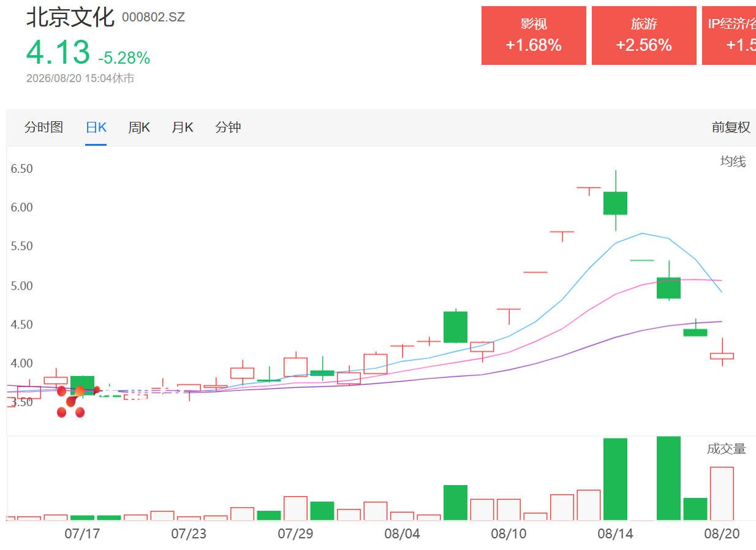The image size is (756, 550).
Task: Click the 07/23 date axis label
Action: point(189,534)
